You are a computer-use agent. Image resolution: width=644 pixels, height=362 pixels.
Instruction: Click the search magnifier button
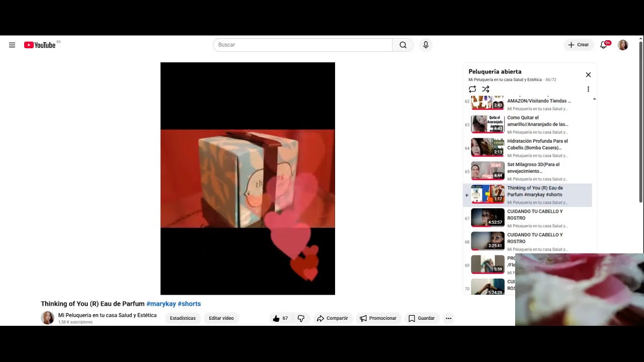(403, 45)
